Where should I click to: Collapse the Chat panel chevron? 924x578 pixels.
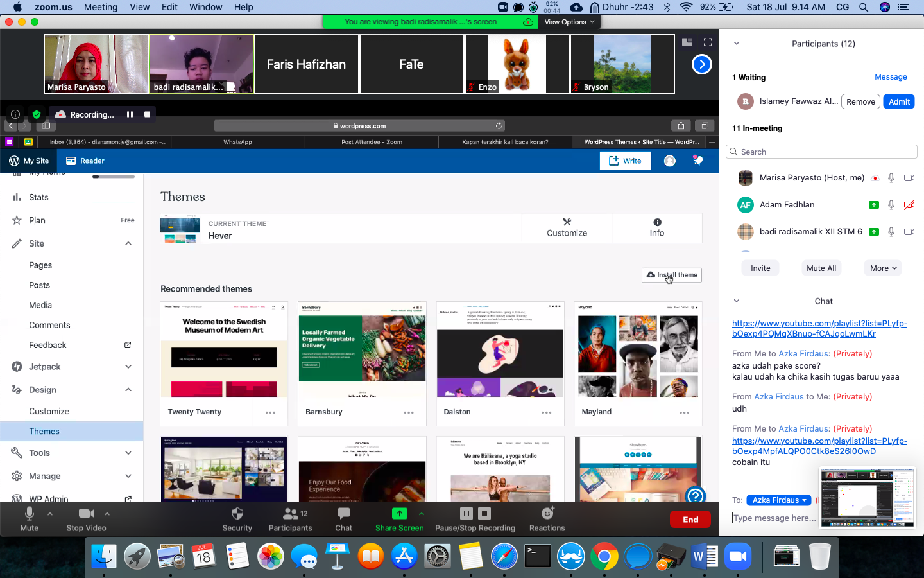737,301
